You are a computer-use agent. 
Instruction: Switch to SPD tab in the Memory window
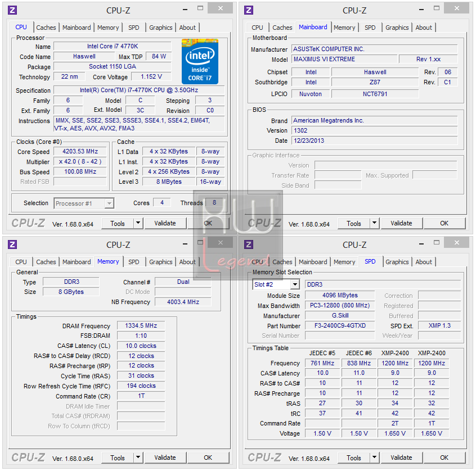133,262
